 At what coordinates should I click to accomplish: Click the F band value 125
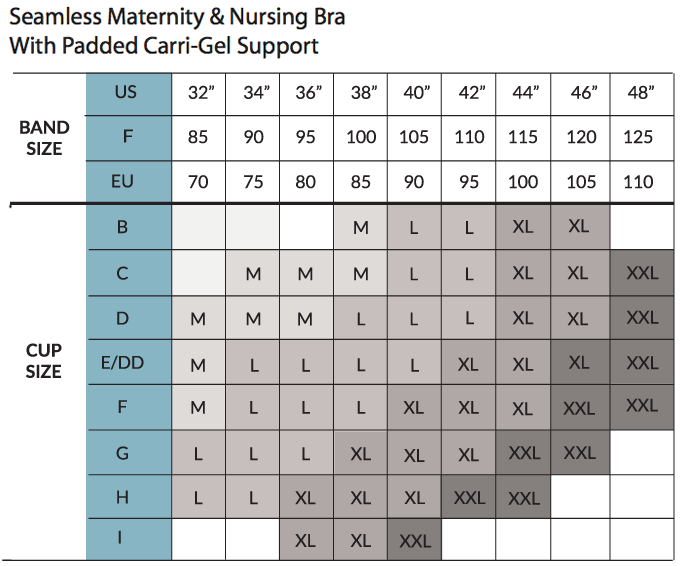[x=637, y=138]
